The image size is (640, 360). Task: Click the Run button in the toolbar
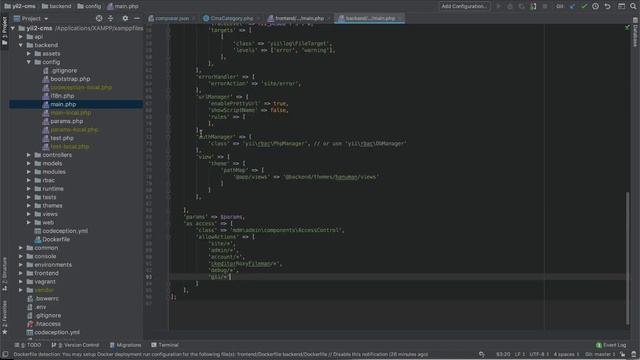click(498, 6)
